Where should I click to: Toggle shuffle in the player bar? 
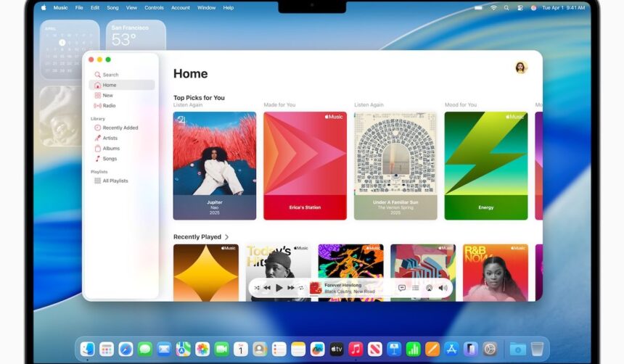click(257, 288)
